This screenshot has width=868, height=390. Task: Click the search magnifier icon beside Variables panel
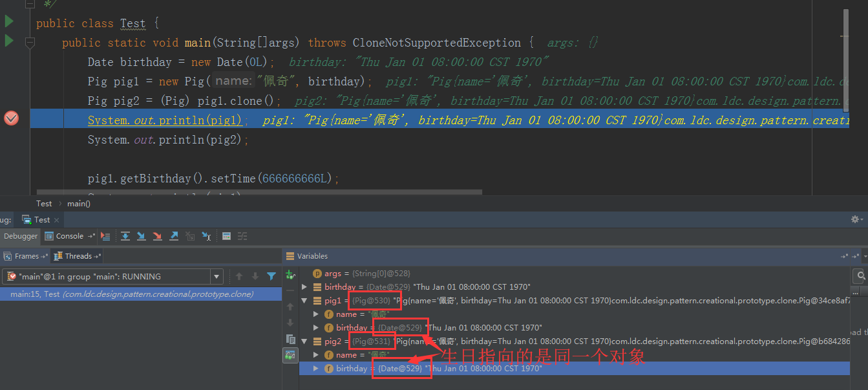click(x=860, y=276)
